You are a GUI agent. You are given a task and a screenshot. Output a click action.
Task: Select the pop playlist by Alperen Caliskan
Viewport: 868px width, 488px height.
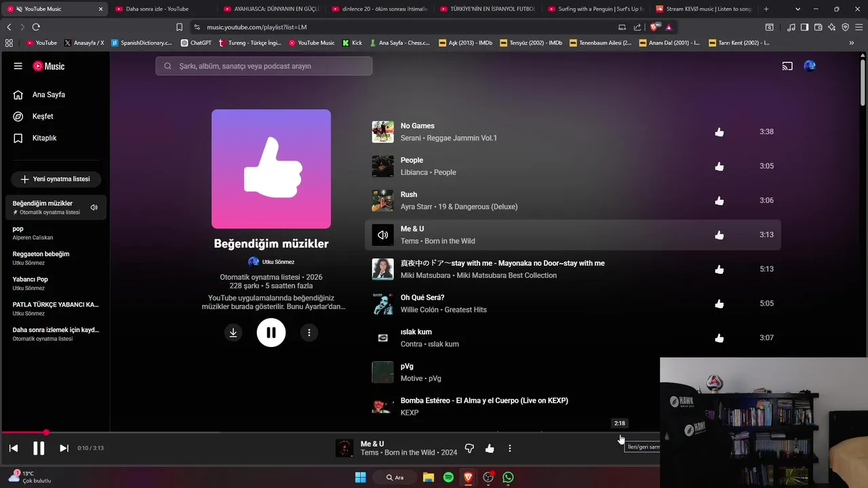(55, 233)
